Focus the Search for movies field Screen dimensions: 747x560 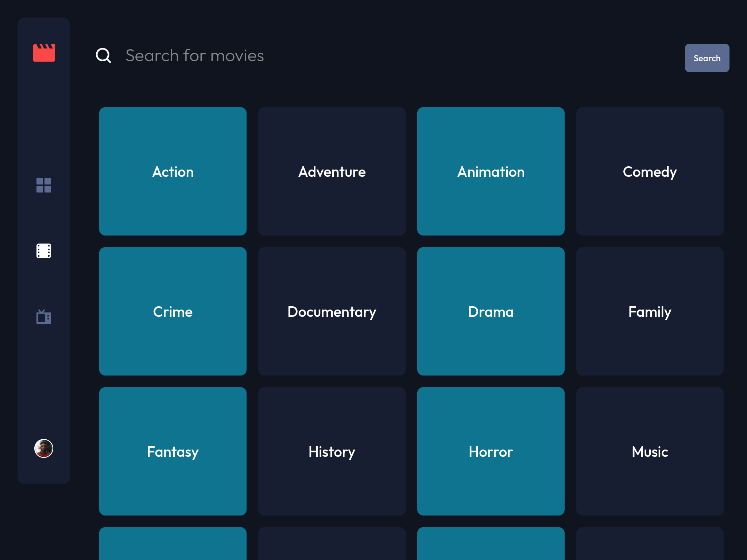point(365,56)
